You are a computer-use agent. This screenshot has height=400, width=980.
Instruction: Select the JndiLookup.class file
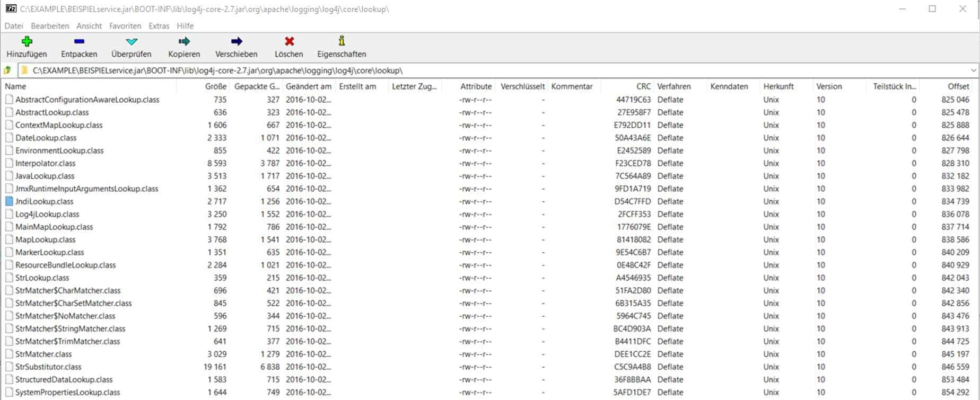click(45, 201)
